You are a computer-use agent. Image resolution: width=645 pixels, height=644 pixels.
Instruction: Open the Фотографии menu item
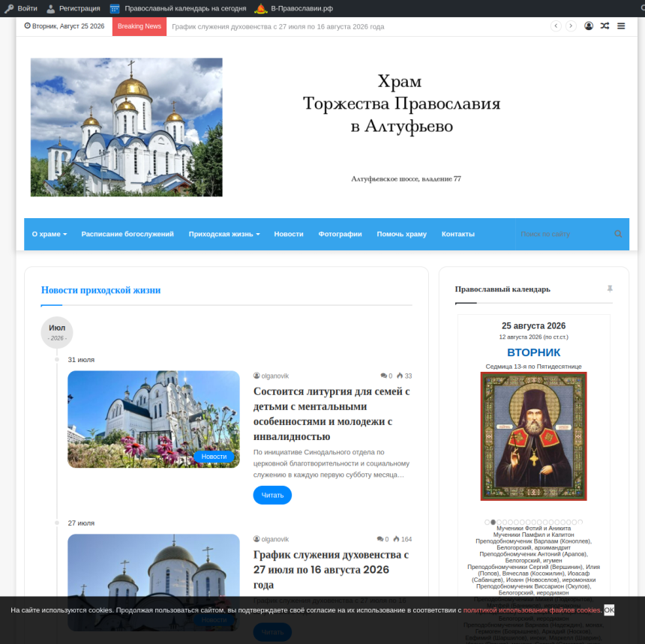[340, 234]
